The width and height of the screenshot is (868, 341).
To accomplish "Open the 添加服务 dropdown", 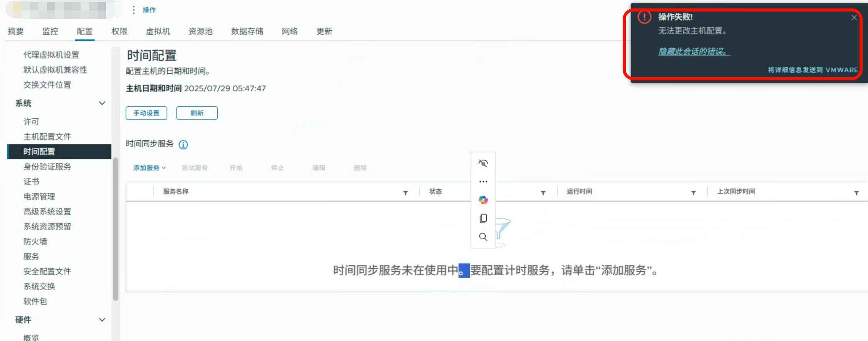I will [x=149, y=168].
